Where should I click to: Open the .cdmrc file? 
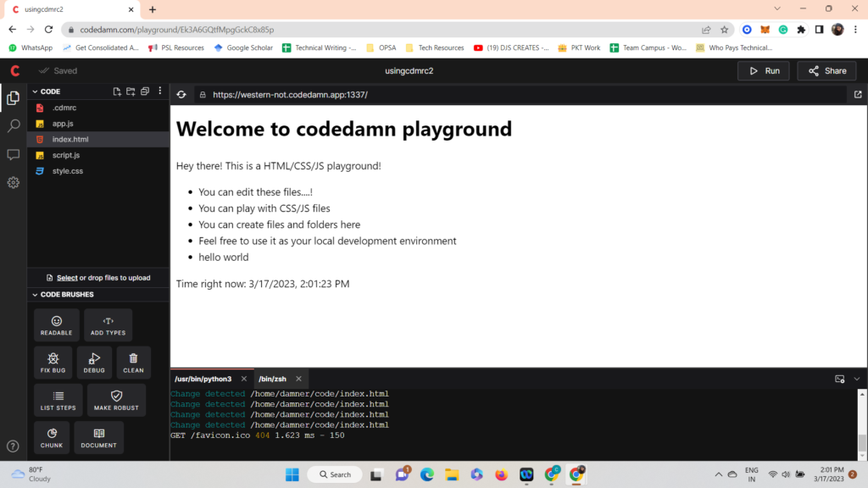98,108
